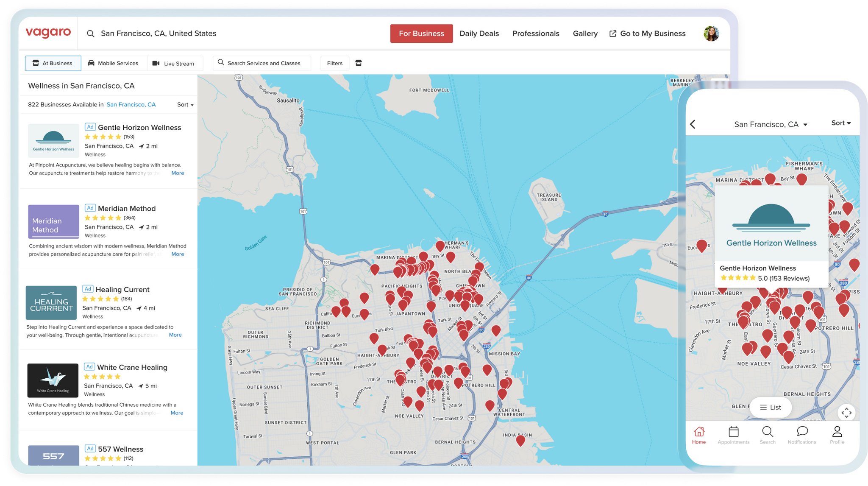Open the Filters button
Viewport: 868px width, 486px height.
334,63
